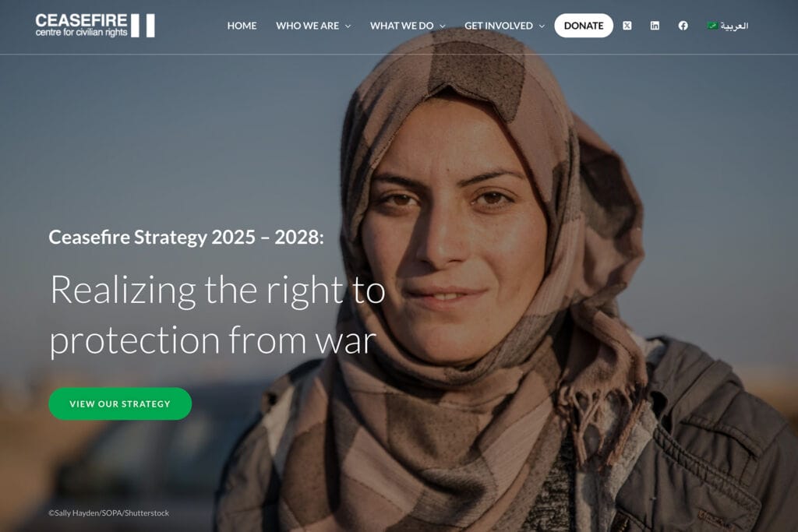Expand the Get Involved chevron
The image size is (798, 532).
coord(542,26)
